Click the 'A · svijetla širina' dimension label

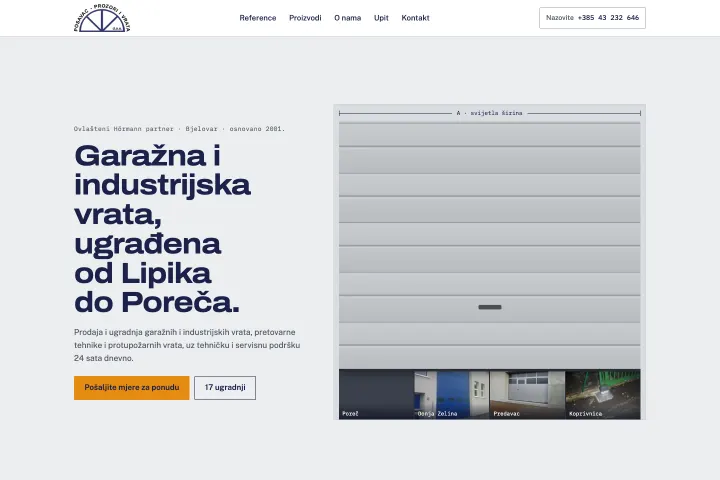pyautogui.click(x=489, y=113)
